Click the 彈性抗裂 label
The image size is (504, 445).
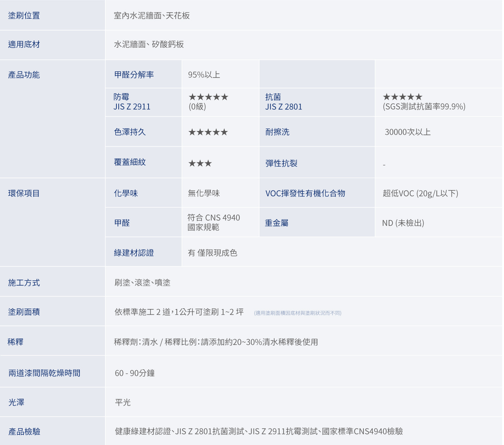[281, 163]
